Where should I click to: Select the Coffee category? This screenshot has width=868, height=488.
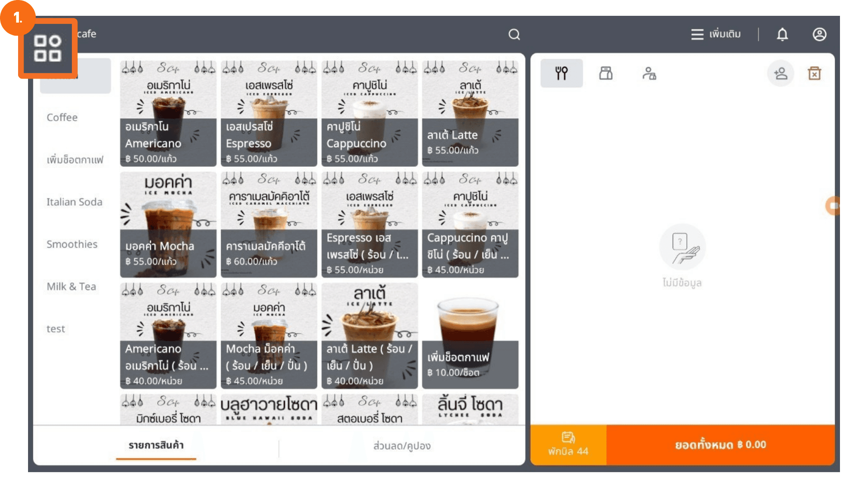click(x=62, y=117)
